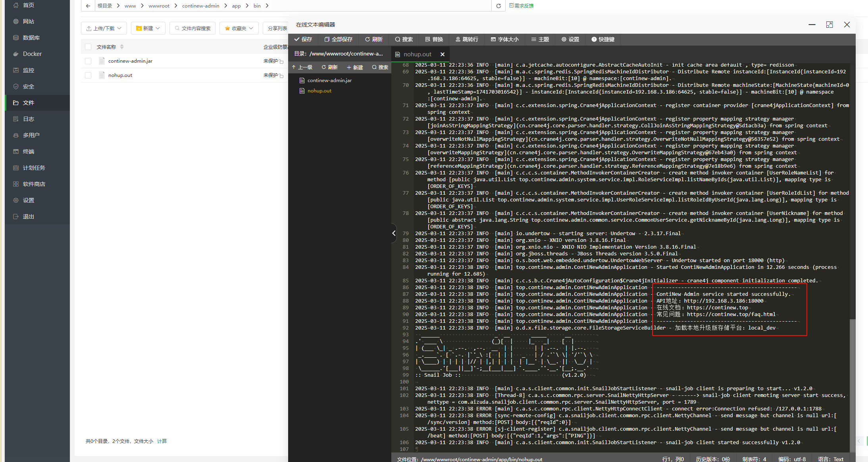Click 搜索 in the editor sidebar
Screen dimensions: 868x462
click(x=380, y=67)
